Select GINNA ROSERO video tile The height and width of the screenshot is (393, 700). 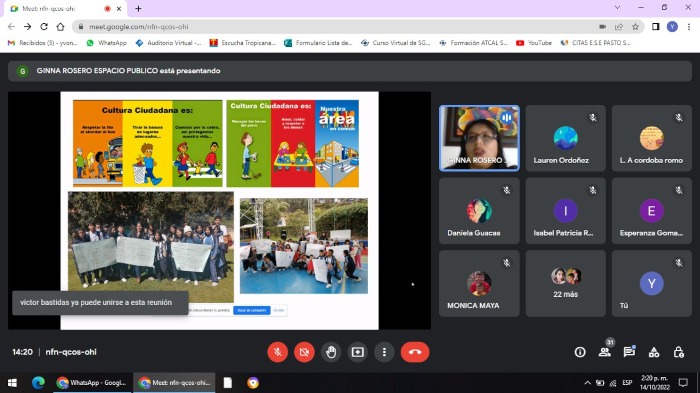point(479,138)
